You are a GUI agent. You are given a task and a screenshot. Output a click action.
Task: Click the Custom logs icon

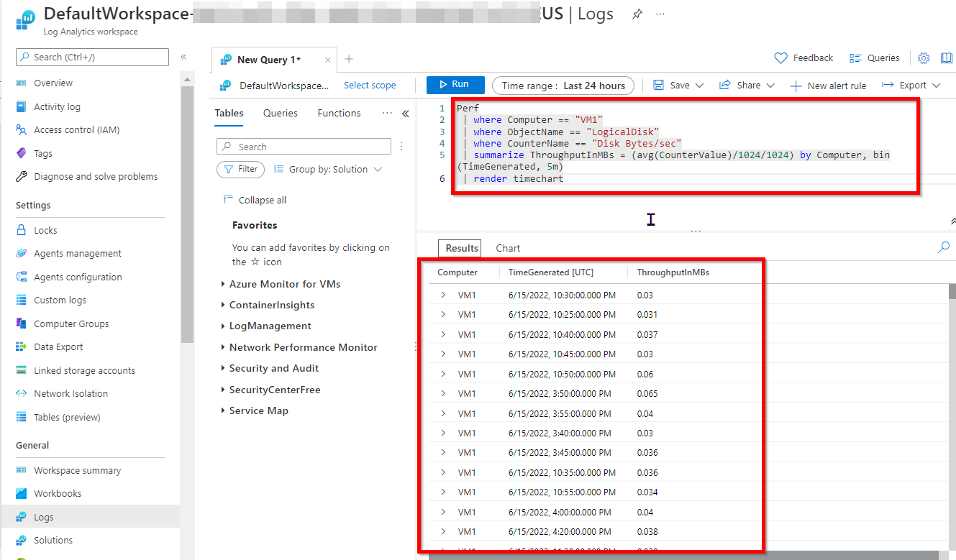tap(22, 300)
